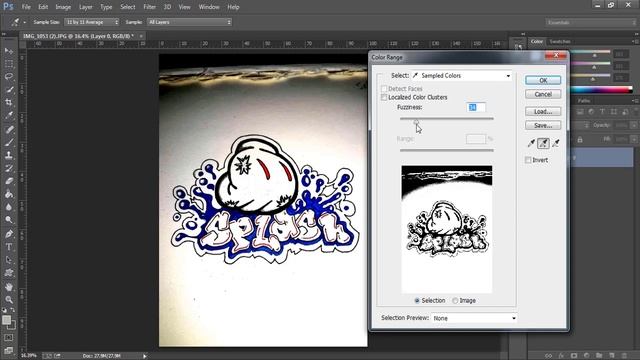Select the Move tool

[x=9, y=51]
